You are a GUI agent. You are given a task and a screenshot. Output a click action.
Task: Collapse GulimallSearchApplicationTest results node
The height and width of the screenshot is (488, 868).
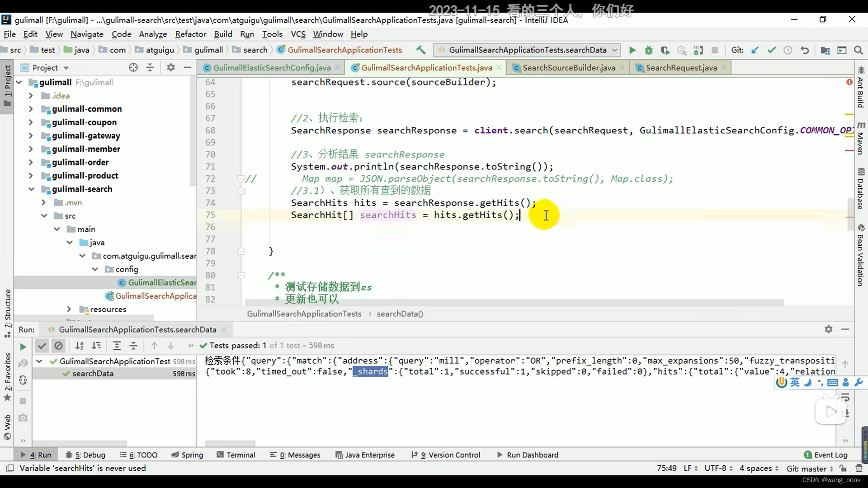click(x=39, y=361)
